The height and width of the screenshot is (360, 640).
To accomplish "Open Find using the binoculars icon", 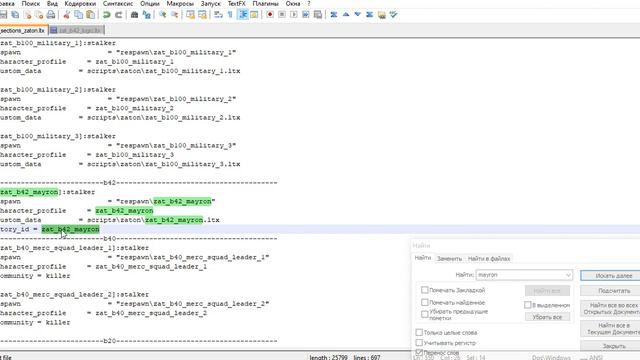I will click(134, 15).
